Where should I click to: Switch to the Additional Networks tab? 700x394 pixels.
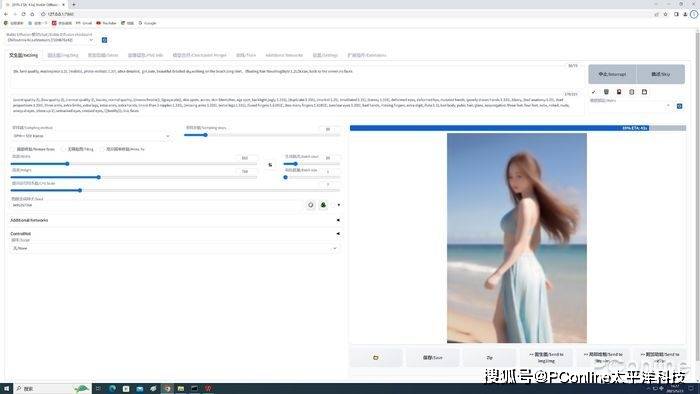click(284, 55)
